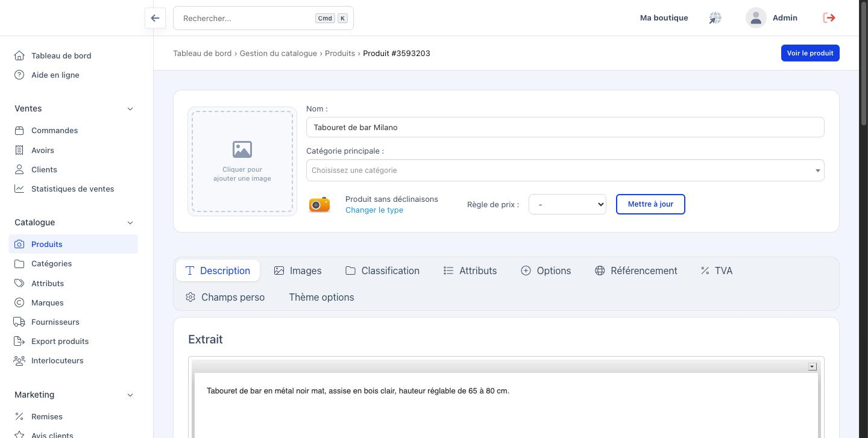Screen dimensions: 868x438
Task: Collapse the Marketing sidebar section
Action: 130,395
